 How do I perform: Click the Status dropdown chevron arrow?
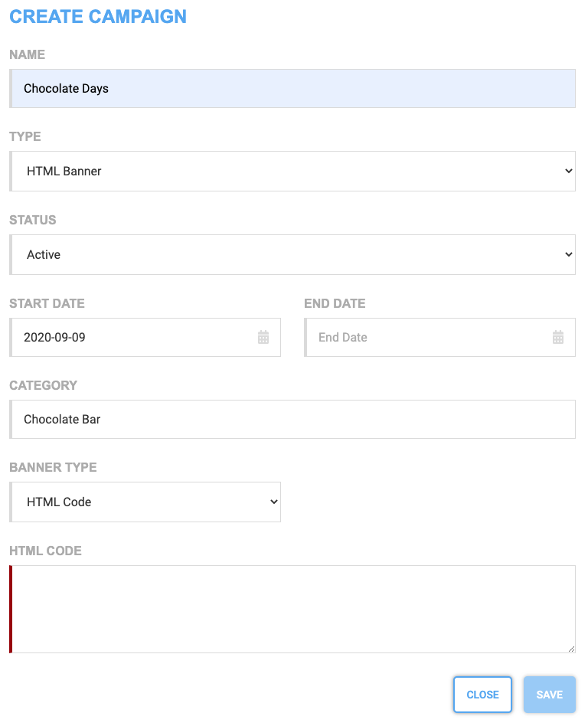point(569,254)
